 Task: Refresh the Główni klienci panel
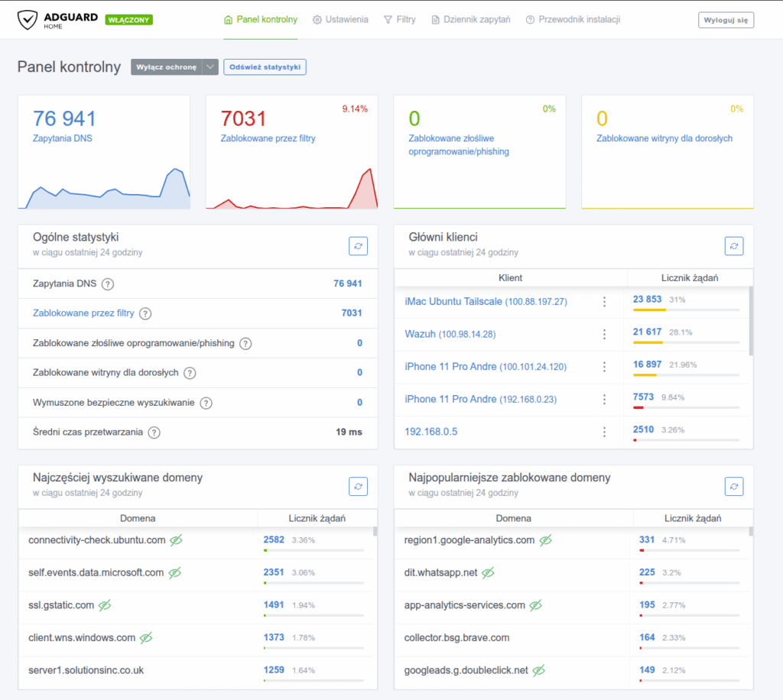click(x=733, y=246)
